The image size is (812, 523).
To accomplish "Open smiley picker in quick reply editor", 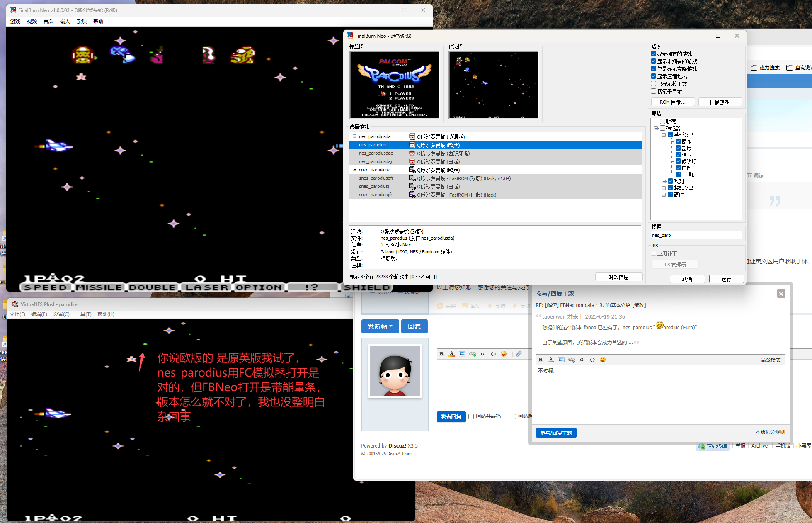I will click(x=504, y=354).
